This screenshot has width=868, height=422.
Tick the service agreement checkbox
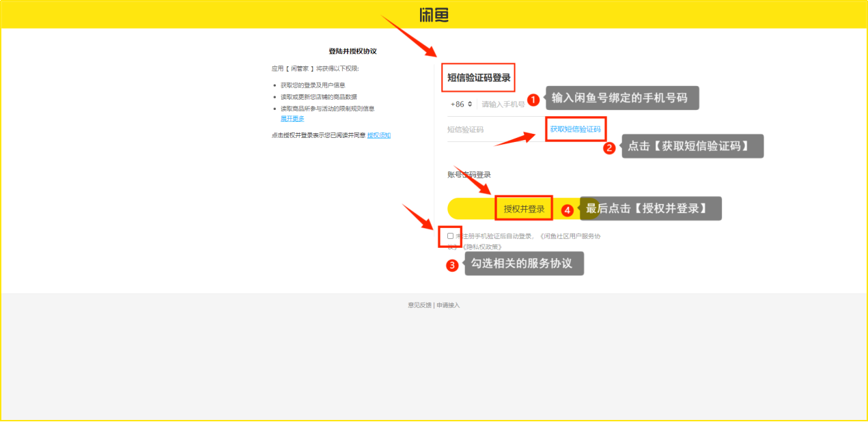pos(450,236)
